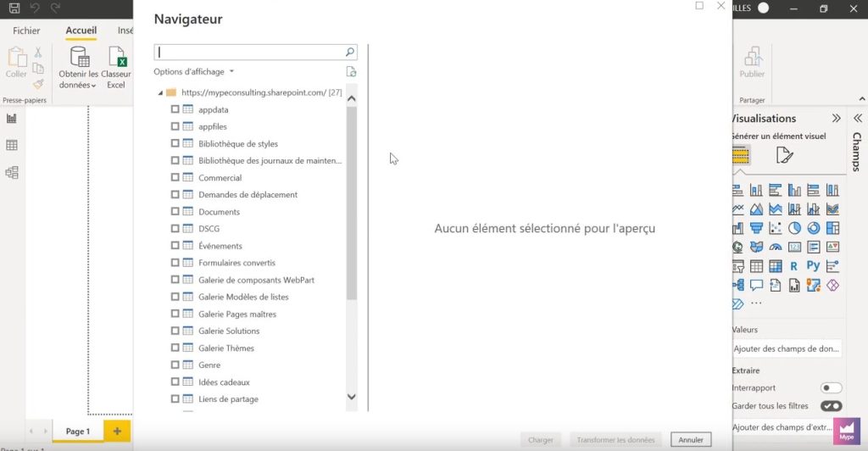Select the treemap visual
This screenshot has width=868, height=451.
point(832,228)
